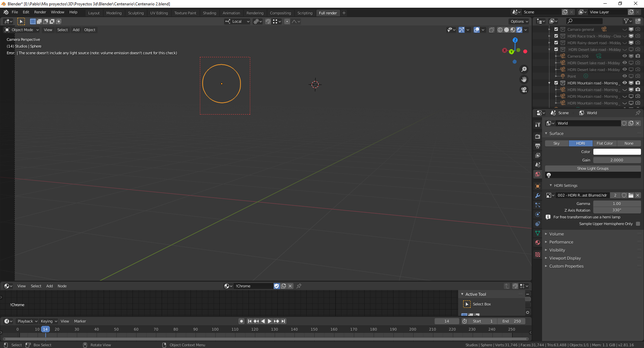Click the Show Light Groups button
The image size is (644, 348).
pos(593,168)
